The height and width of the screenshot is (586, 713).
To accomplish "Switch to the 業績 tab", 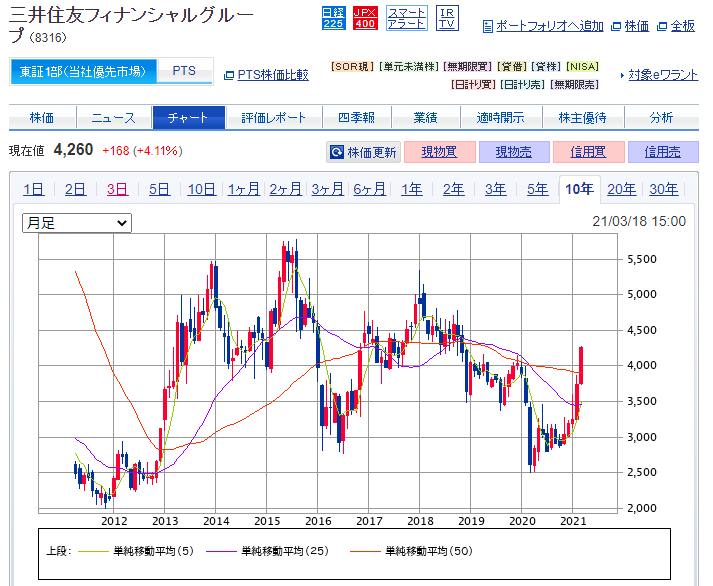I will [x=425, y=118].
